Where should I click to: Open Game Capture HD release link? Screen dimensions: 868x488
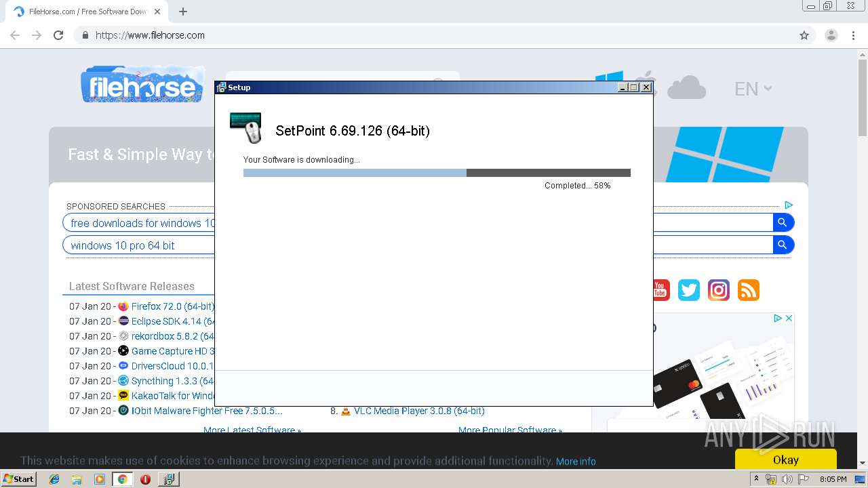[x=173, y=351]
